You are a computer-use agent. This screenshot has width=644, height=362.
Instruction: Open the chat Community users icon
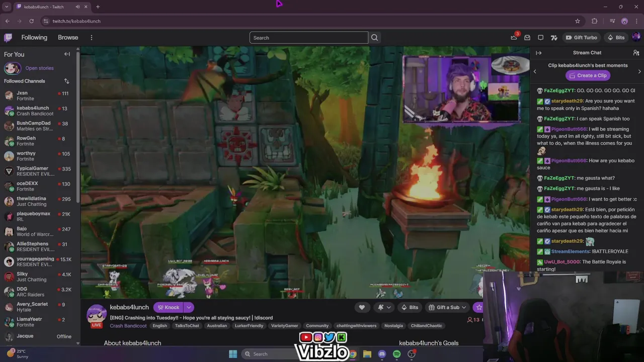click(636, 53)
